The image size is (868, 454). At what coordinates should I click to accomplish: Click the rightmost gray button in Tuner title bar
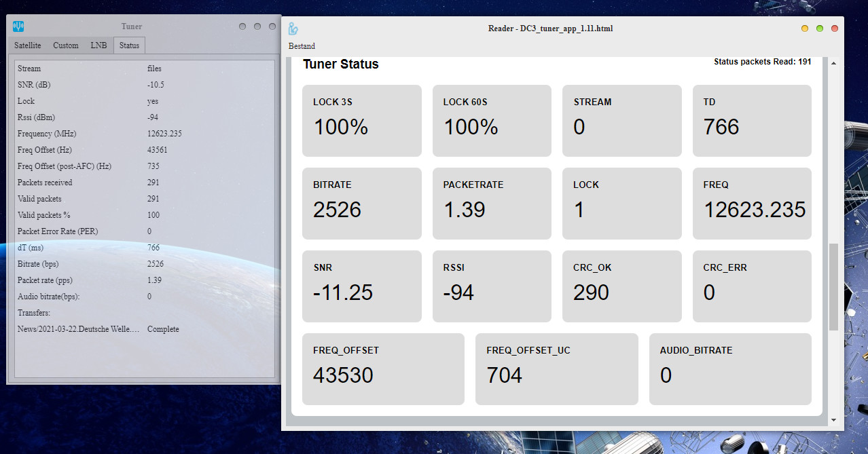pyautogui.click(x=272, y=26)
